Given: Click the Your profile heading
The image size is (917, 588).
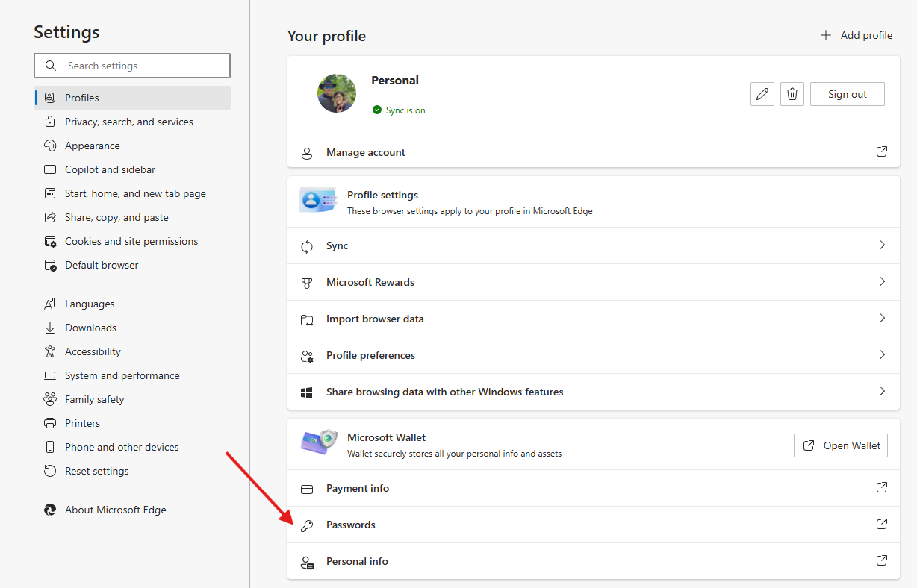Looking at the screenshot, I should click(327, 36).
